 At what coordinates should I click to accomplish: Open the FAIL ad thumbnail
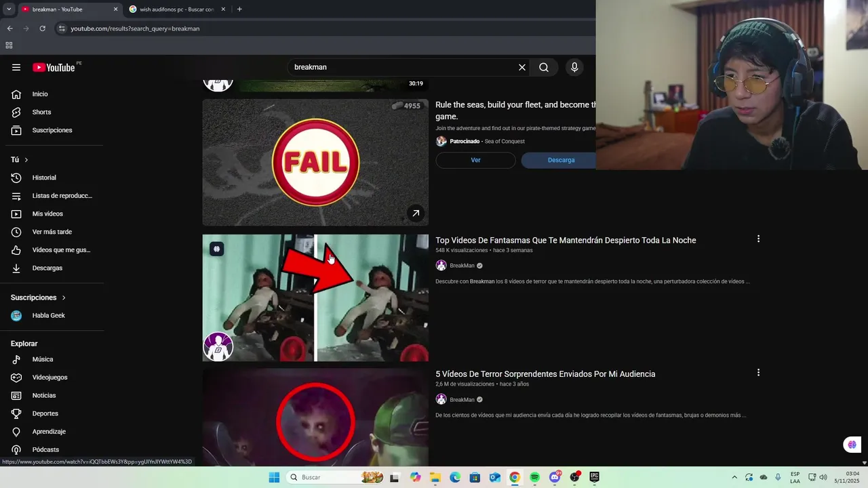315,163
